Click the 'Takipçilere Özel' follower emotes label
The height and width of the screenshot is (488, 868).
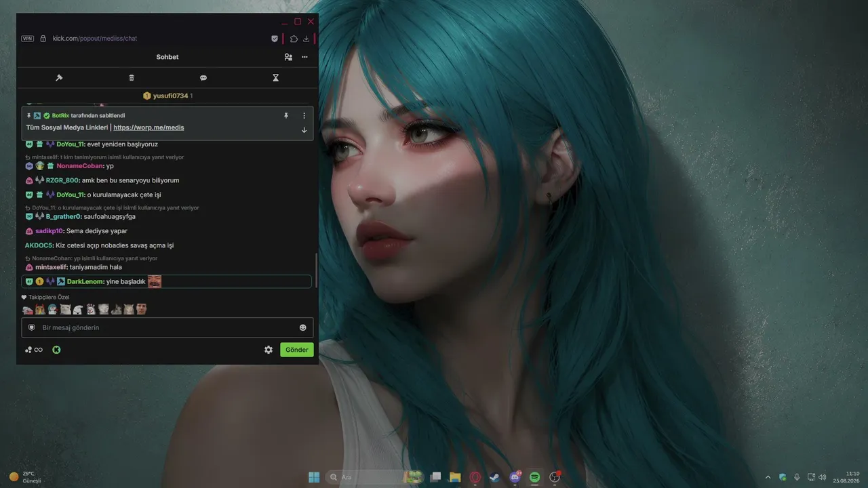pos(49,298)
